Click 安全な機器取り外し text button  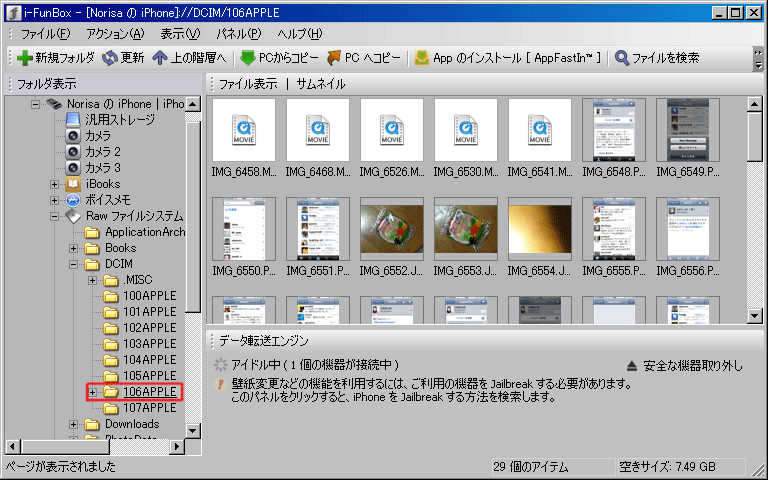coord(693,366)
